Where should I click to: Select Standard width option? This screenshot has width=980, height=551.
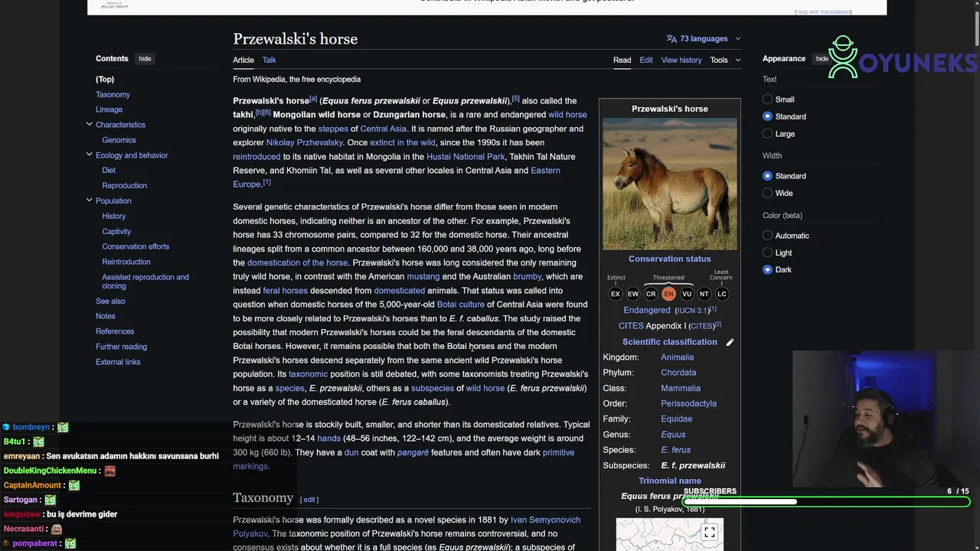[x=768, y=176]
